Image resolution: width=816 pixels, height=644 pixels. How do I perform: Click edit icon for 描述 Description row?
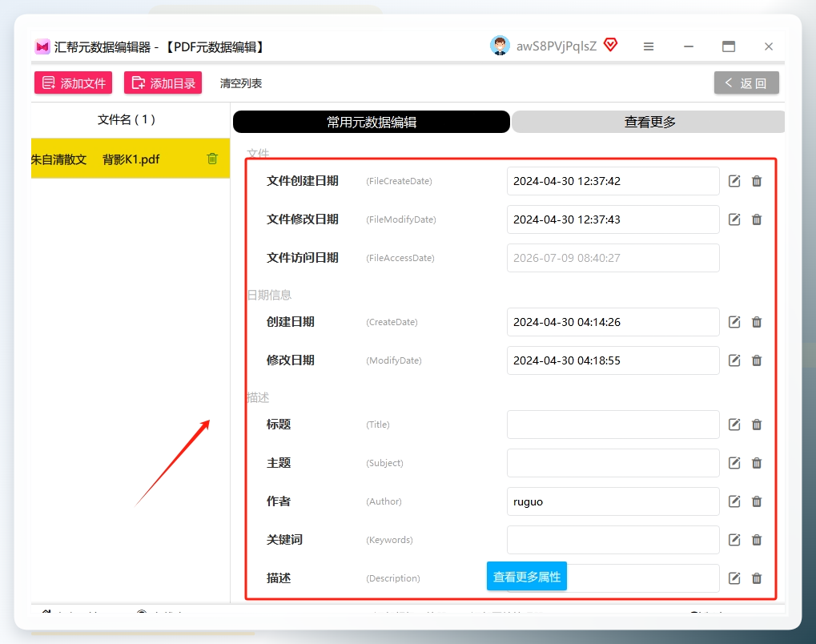click(734, 578)
